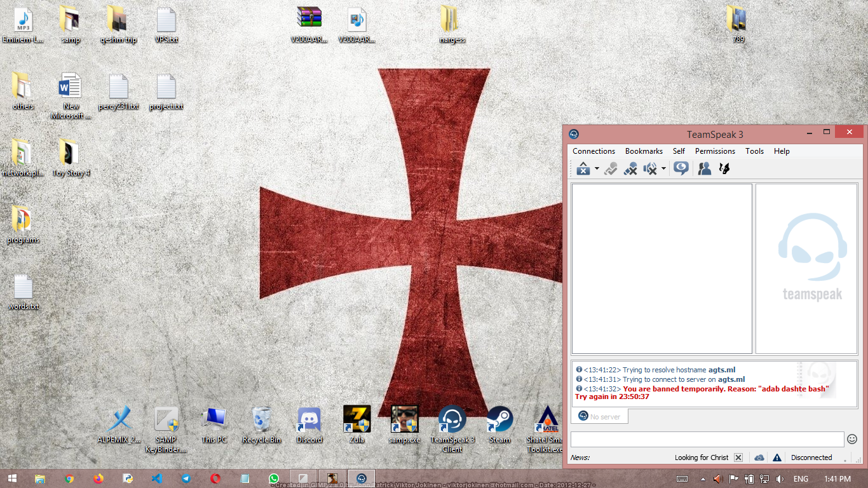Select the VPS.txt file

tap(166, 25)
